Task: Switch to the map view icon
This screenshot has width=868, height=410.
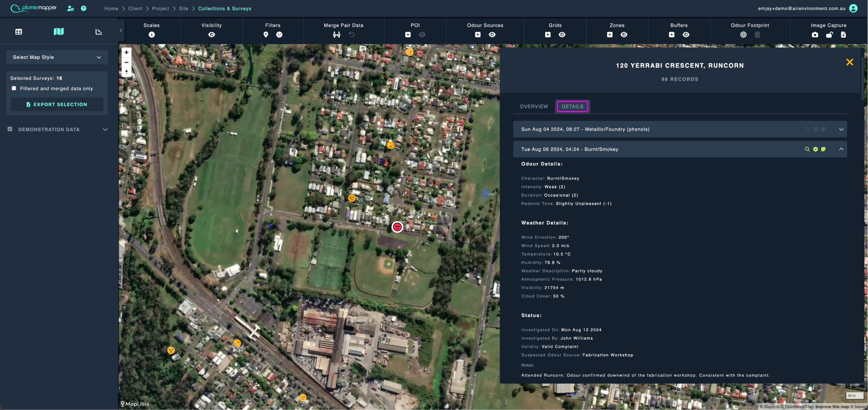Action: coord(59,31)
